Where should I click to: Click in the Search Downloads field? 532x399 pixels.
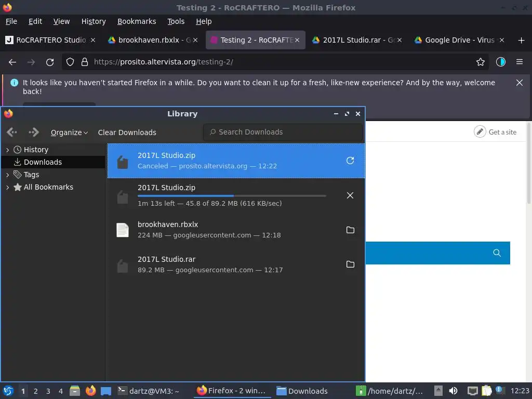click(x=283, y=132)
